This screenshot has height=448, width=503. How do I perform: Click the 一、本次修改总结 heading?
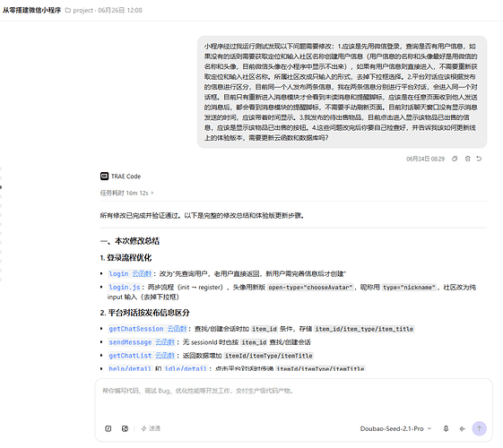(130, 241)
